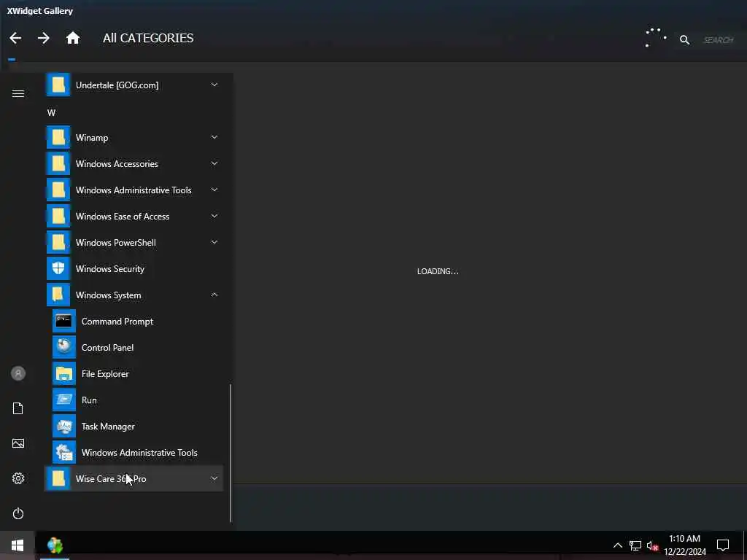Open Windows Security app
The width and height of the screenshot is (747, 560).
point(133,268)
